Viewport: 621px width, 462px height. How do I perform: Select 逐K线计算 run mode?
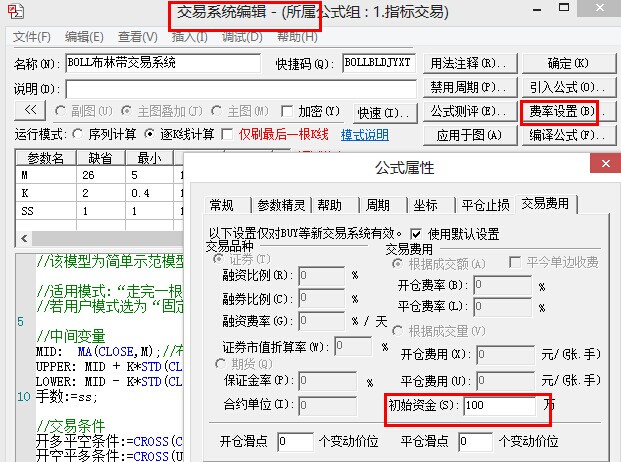point(150,135)
